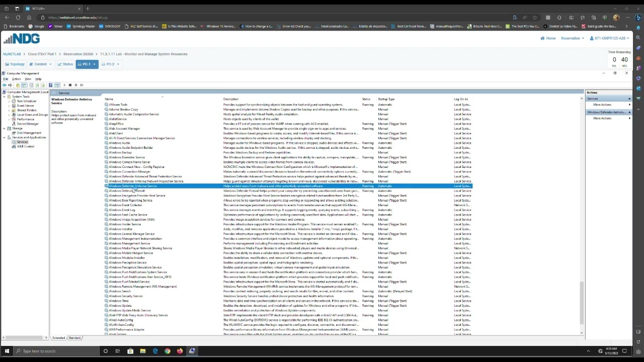Screen dimensions: 644x362
Task: Click the Export List toolbar icon
Action: (x=43, y=85)
